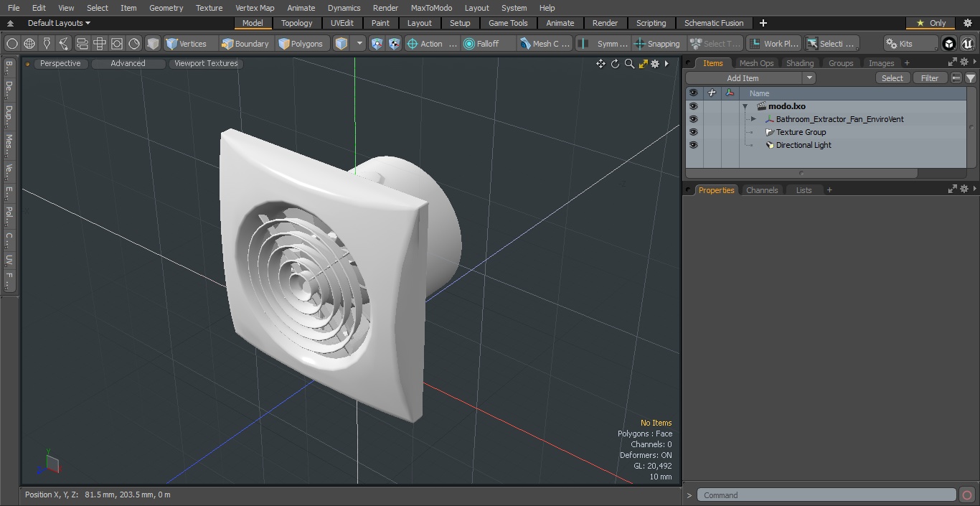Change the Perspective view type
The image size is (980, 506).
60,63
